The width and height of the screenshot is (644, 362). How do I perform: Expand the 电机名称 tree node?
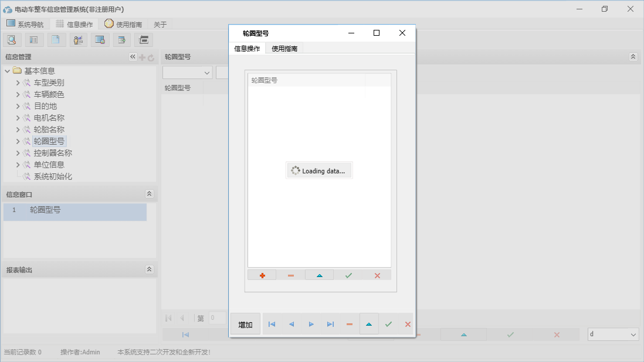tap(18, 118)
